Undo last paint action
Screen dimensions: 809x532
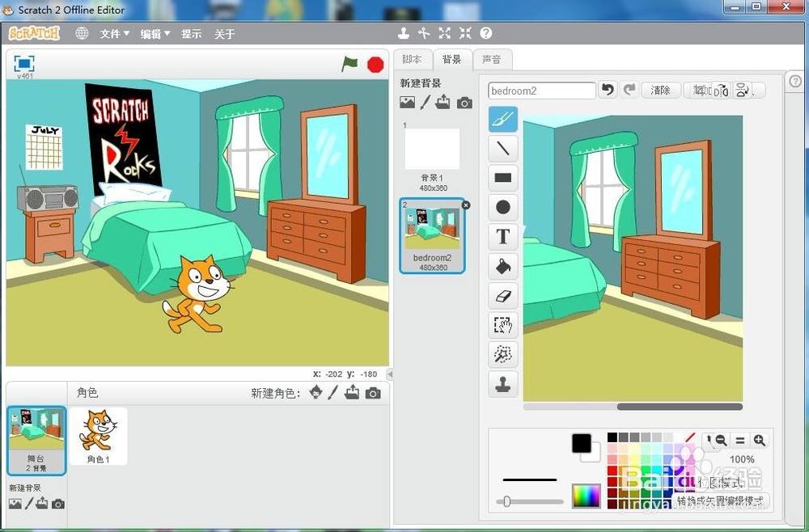coord(608,91)
